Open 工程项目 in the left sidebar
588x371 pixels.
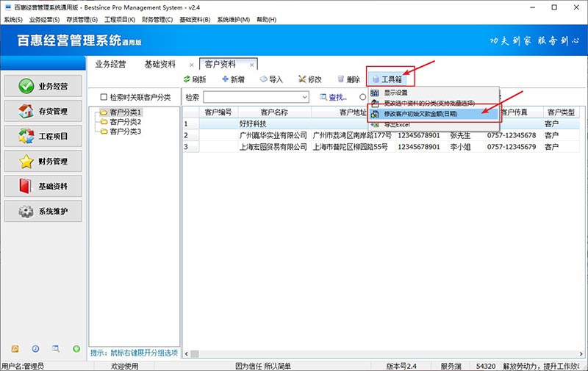tap(43, 136)
